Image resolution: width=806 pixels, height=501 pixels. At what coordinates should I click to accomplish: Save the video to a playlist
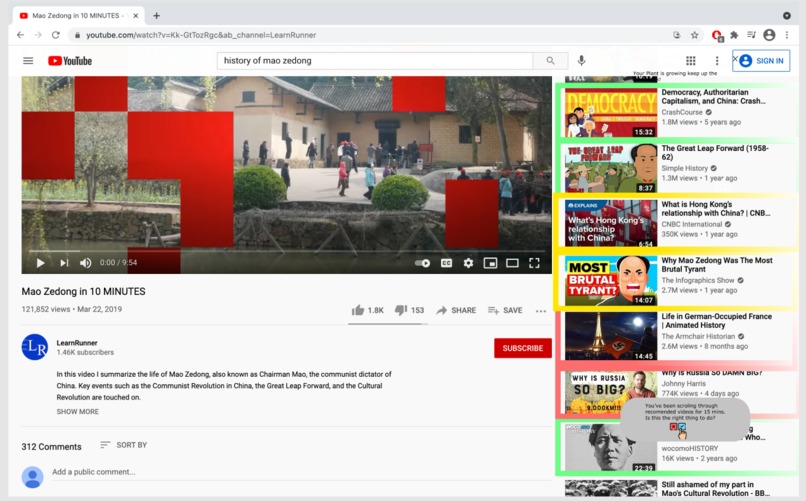505,310
